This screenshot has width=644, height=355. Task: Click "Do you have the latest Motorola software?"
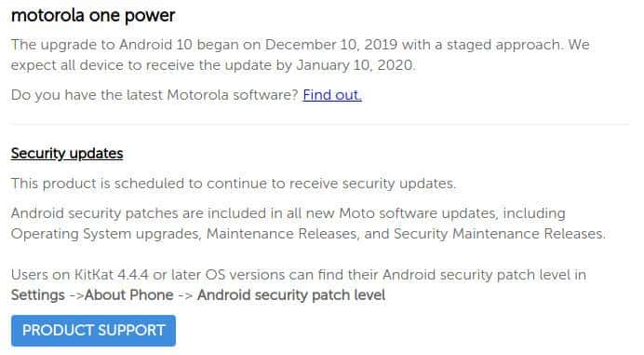154,95
